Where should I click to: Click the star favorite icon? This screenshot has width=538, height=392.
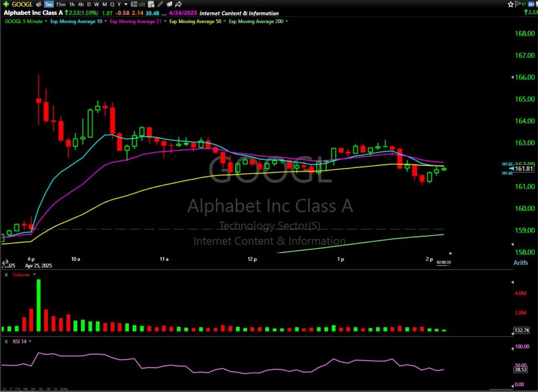pyautogui.click(x=510, y=4)
